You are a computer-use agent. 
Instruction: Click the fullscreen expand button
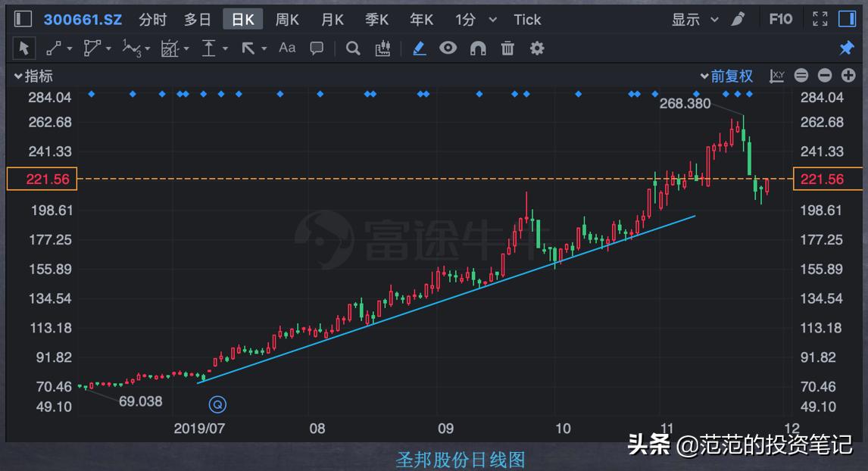(819, 19)
